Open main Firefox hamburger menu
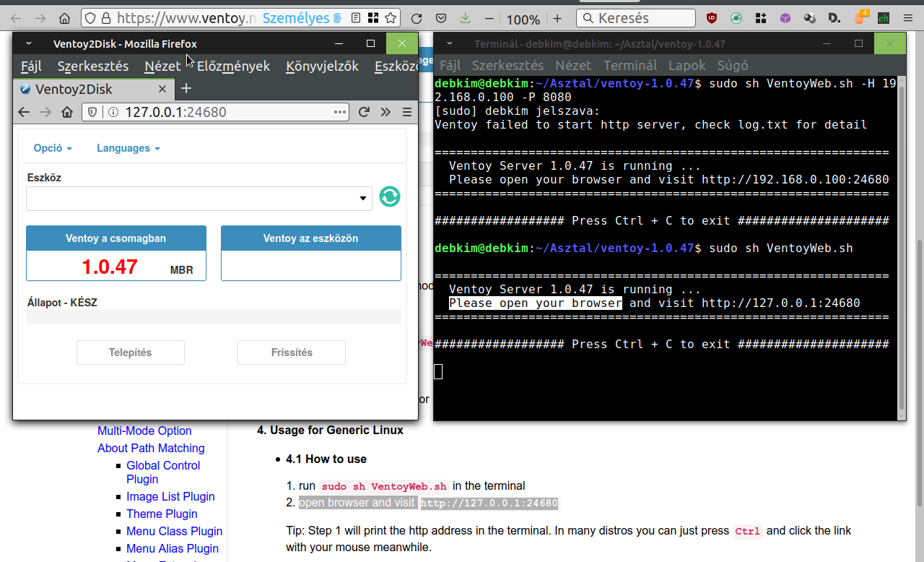This screenshot has width=924, height=562. [x=908, y=18]
